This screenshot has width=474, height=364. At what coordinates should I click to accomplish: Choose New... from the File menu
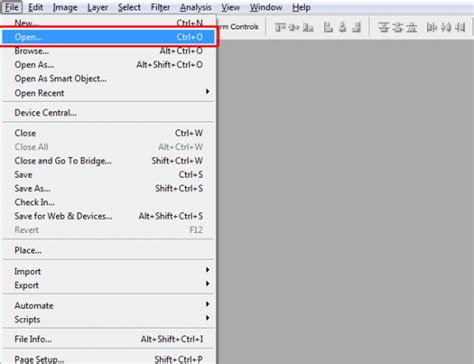[x=108, y=23]
